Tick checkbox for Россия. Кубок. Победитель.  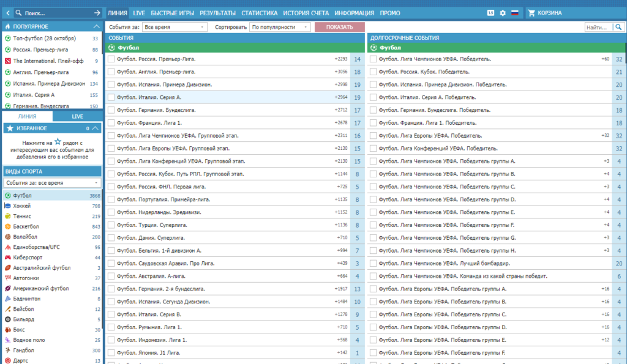pos(373,72)
